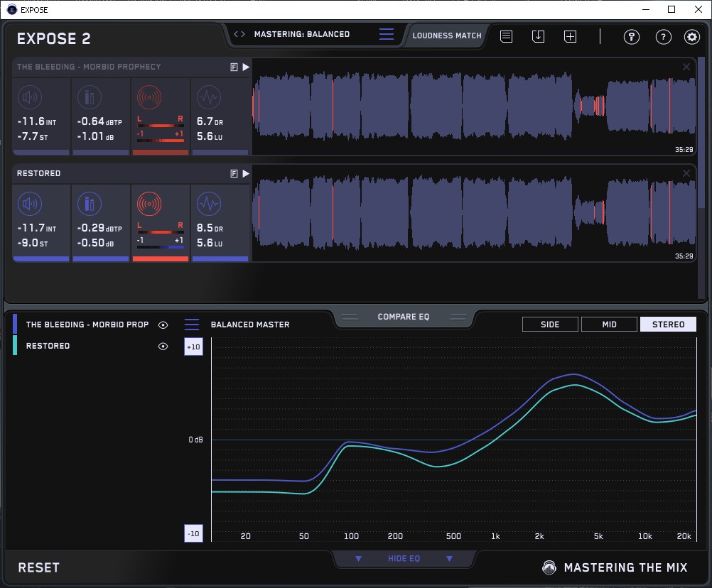Click the 8.5 DR dynamic range value
Screen dimensions: 712x588
210,228
